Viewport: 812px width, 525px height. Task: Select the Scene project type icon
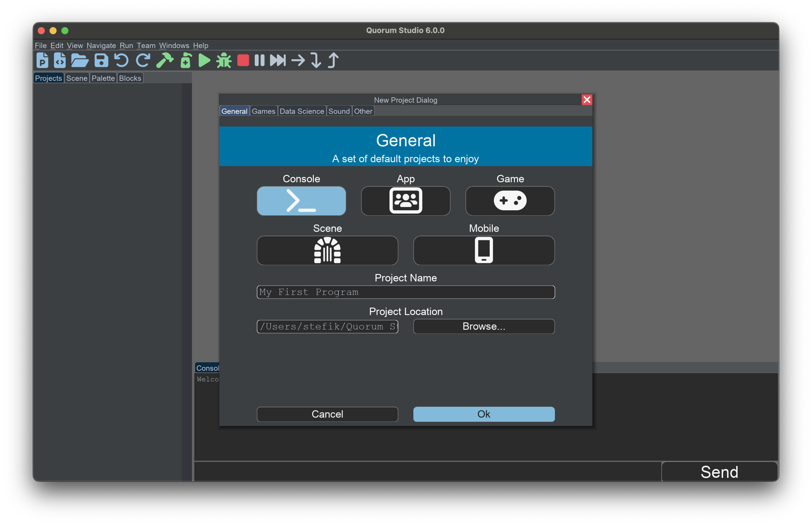tap(328, 249)
